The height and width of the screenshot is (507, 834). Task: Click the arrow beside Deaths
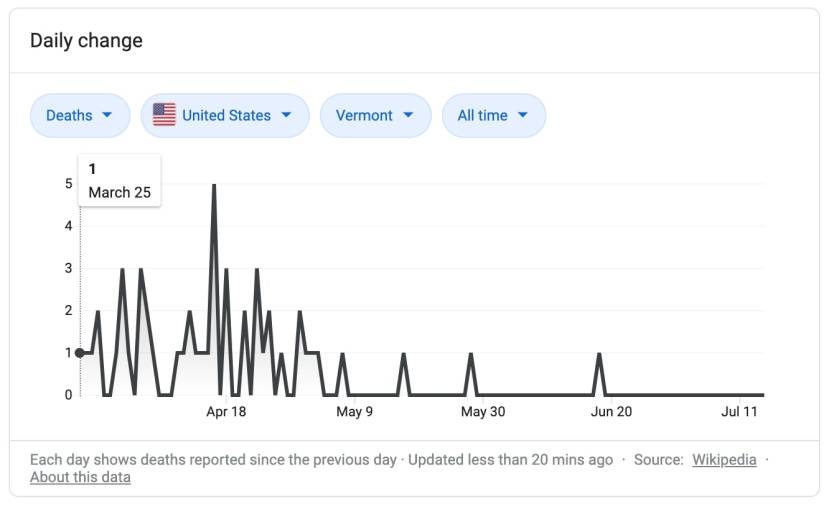(107, 115)
